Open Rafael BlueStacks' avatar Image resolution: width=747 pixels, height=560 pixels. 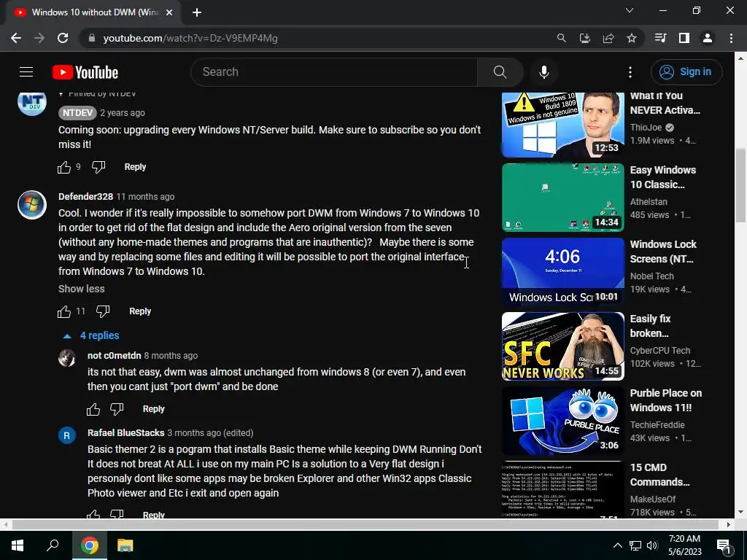pyautogui.click(x=66, y=435)
